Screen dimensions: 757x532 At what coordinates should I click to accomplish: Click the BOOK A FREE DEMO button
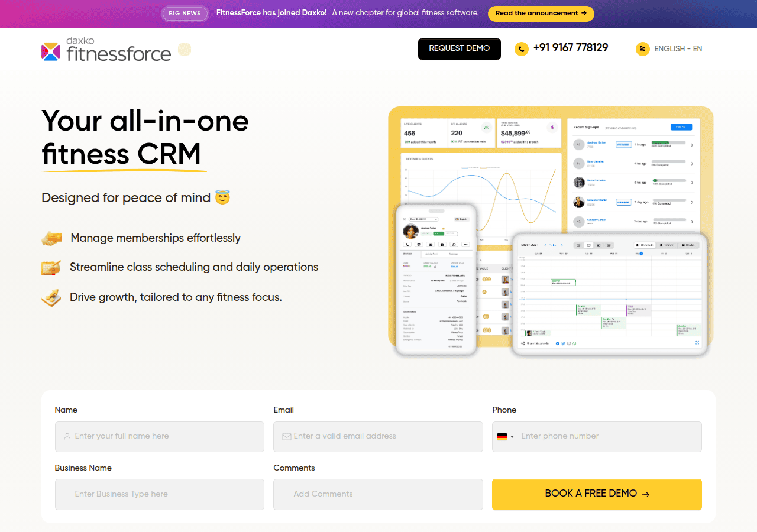(597, 494)
